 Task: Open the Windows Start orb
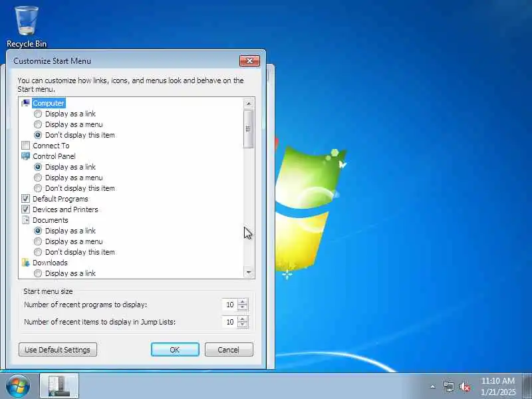pos(18,386)
